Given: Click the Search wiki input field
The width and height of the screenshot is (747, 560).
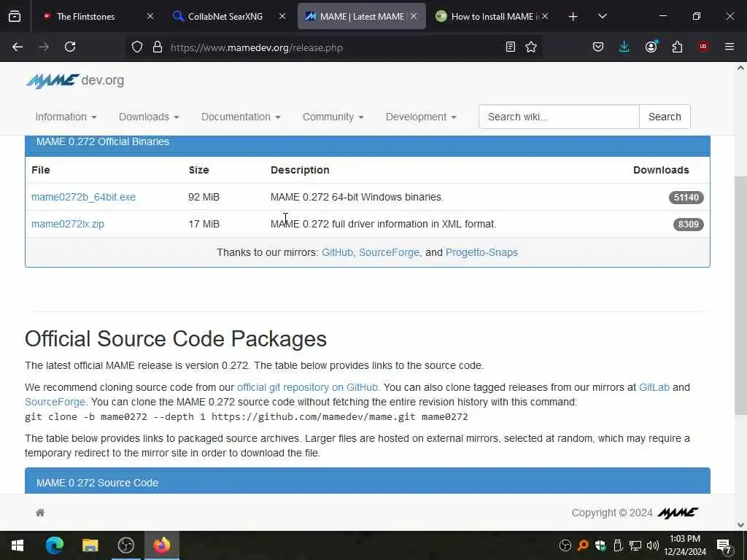Looking at the screenshot, I should tap(559, 117).
